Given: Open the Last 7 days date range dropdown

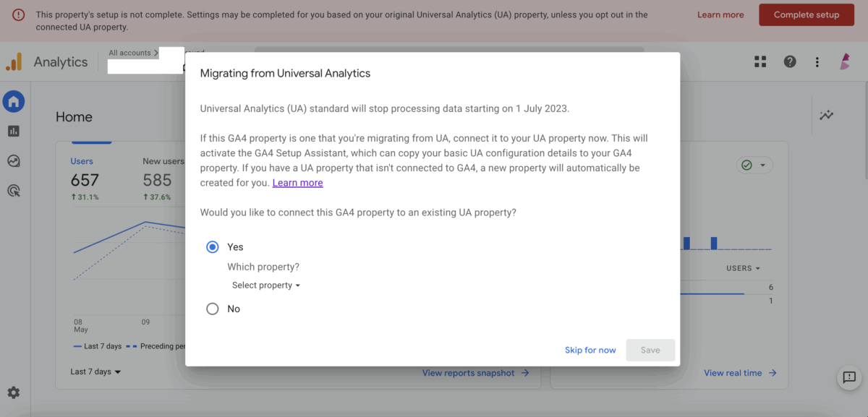Looking at the screenshot, I should tap(95, 371).
